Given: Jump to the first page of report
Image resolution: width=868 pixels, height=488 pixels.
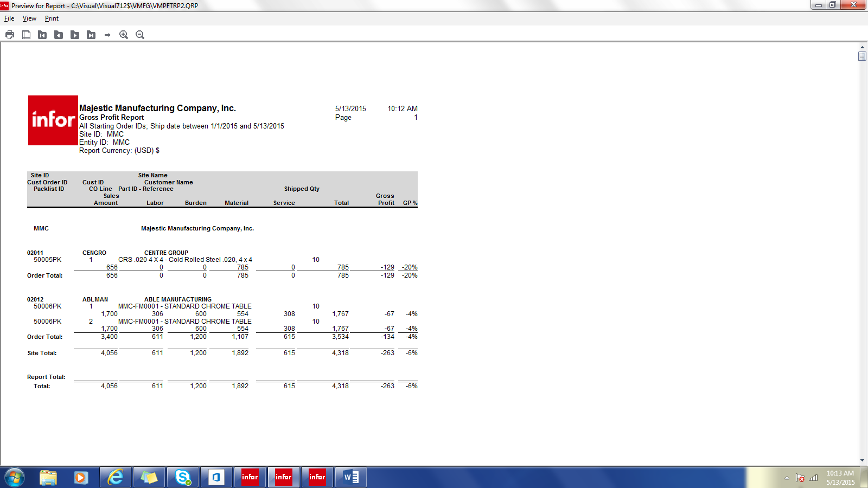Looking at the screenshot, I should point(42,35).
